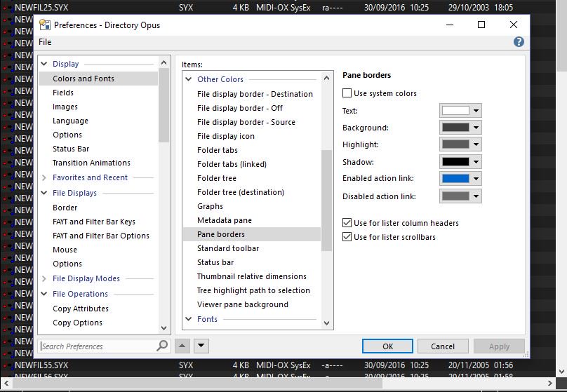This screenshot has width=567, height=392.
Task: Select Standard toolbar item
Action: pyautogui.click(x=228, y=248)
